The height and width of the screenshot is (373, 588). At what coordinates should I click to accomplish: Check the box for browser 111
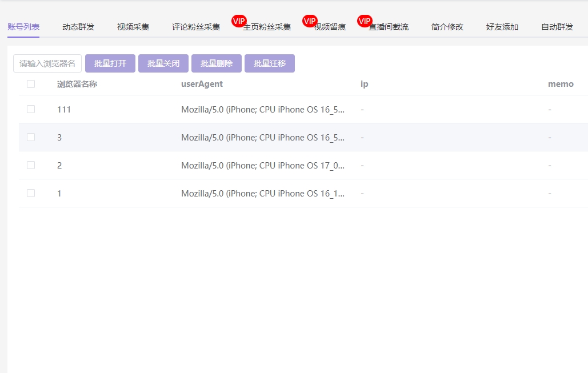[31, 109]
